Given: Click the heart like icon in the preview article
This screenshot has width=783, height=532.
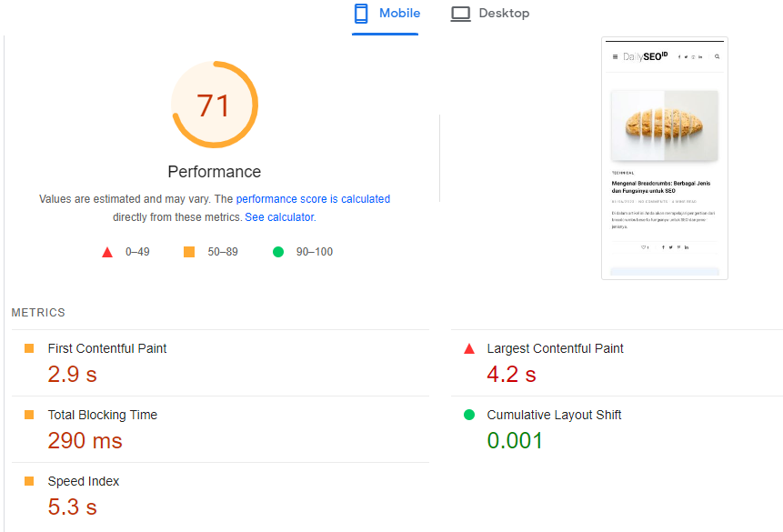Looking at the screenshot, I should [x=646, y=246].
